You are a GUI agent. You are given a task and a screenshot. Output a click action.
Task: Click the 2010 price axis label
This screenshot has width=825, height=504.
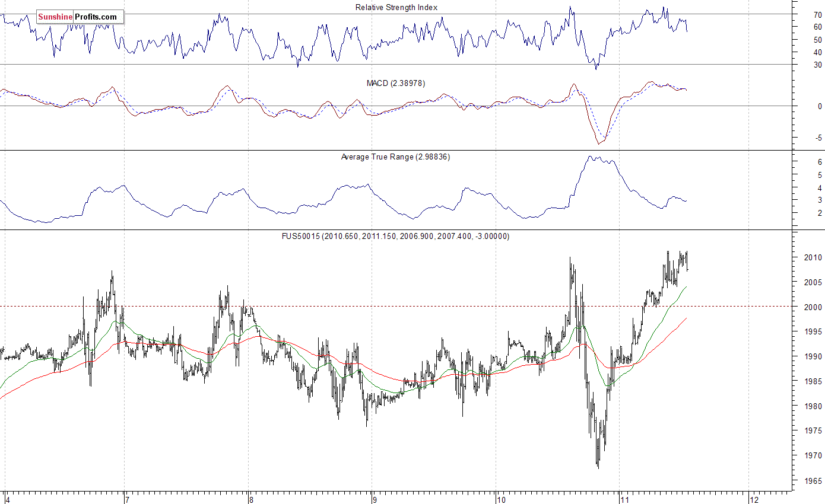pos(814,258)
